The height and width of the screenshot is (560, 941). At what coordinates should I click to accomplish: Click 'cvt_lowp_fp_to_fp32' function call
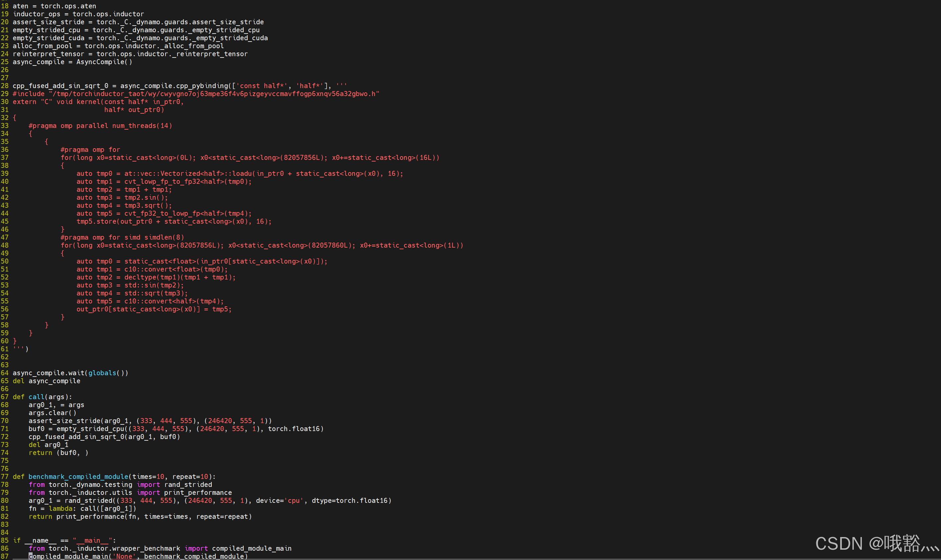(x=162, y=181)
